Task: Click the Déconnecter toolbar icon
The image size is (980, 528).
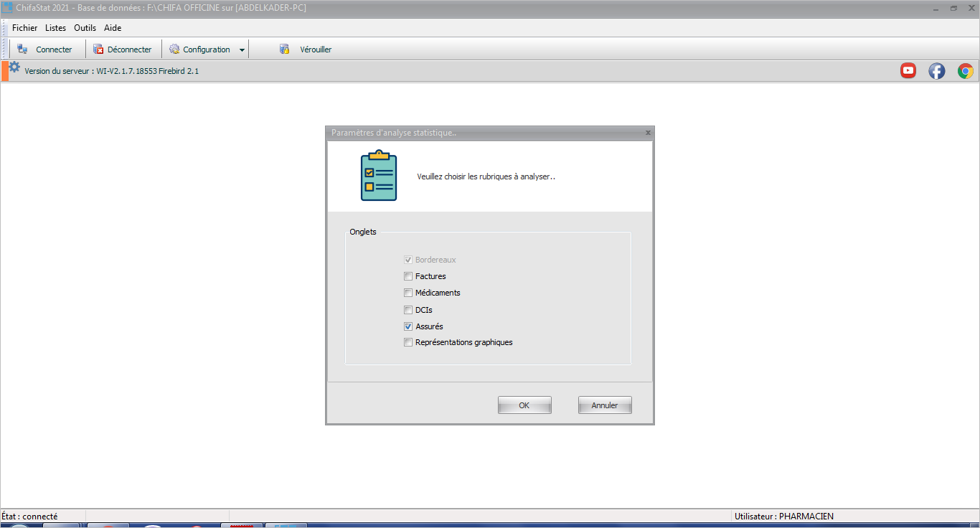Action: point(98,49)
